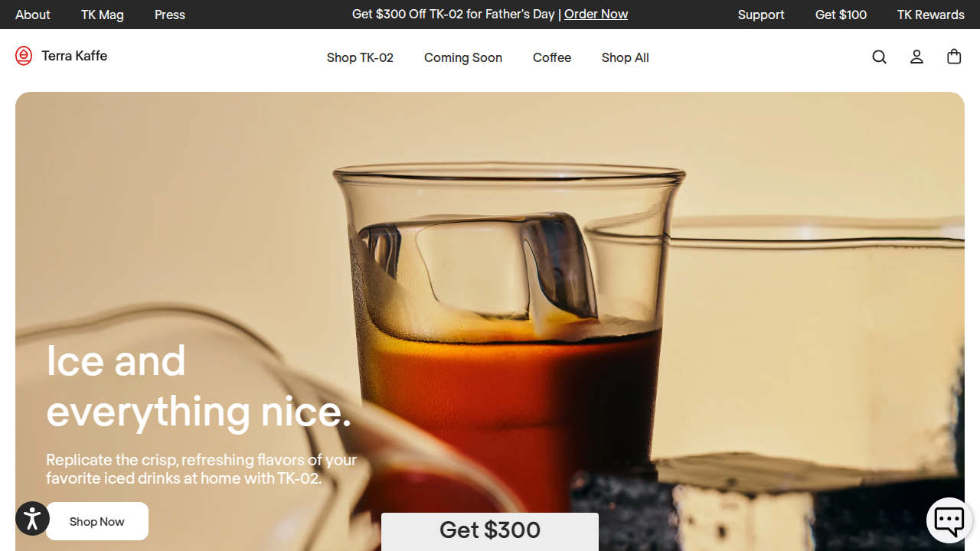Open the accessibility widget icon
Screen dimensions: 980x551
32,518
